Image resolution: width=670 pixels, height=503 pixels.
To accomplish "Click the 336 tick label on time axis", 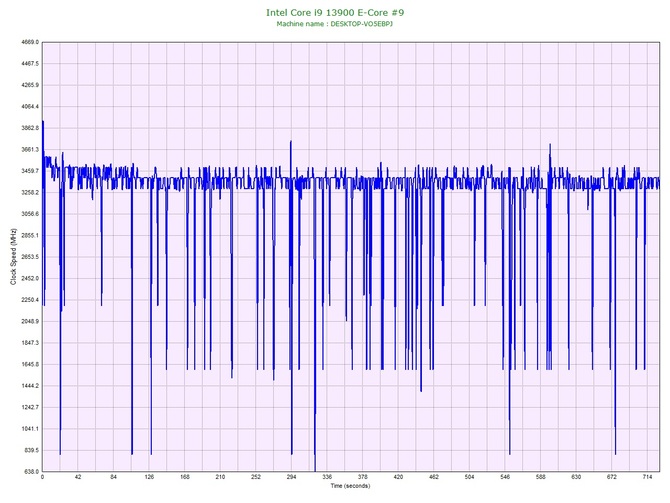I will click(x=327, y=477).
